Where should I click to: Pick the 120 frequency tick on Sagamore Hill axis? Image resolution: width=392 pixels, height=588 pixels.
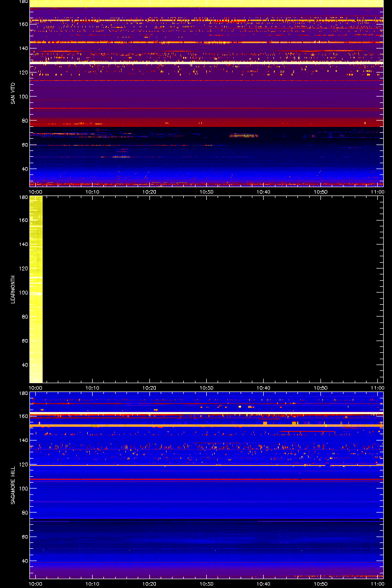pyautogui.click(x=23, y=465)
